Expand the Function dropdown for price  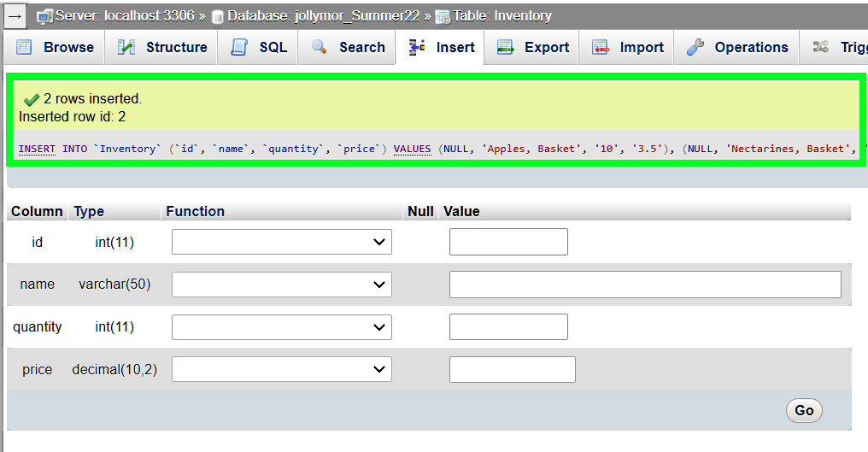point(282,369)
